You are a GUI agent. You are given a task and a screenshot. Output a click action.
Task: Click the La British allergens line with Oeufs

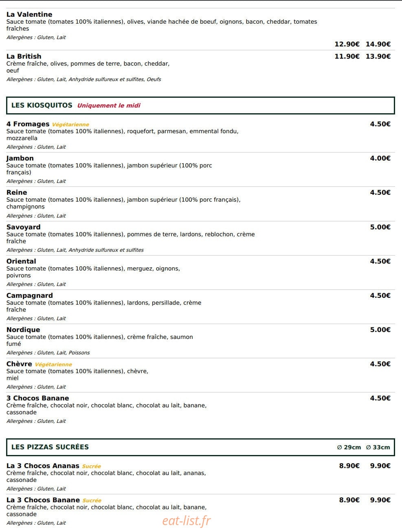click(x=83, y=79)
